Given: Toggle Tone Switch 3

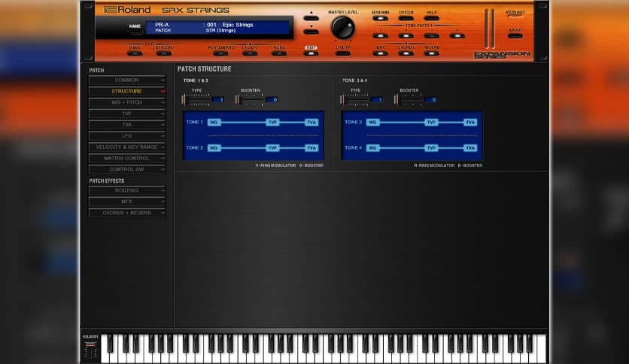Looking at the screenshot, I should coord(432,35).
